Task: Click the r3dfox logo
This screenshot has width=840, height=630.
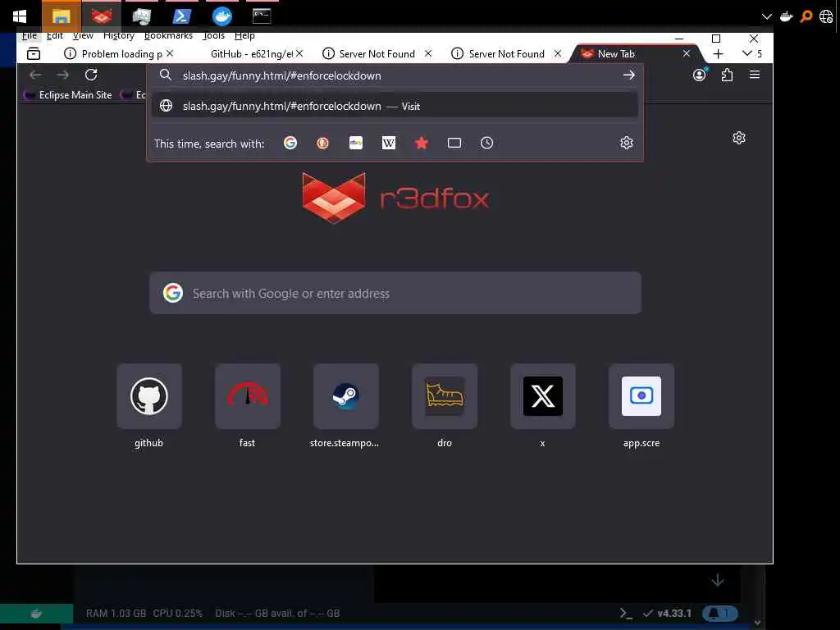Action: pos(395,198)
